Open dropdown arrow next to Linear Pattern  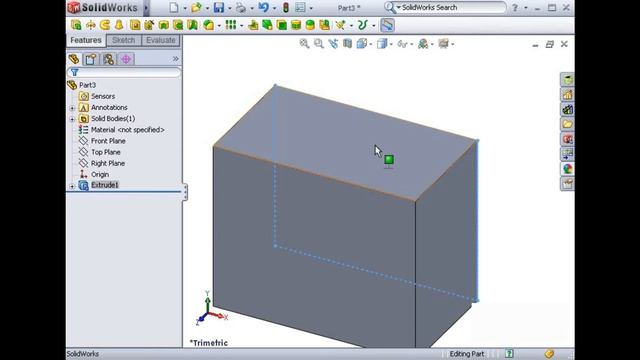pyautogui.click(x=242, y=26)
